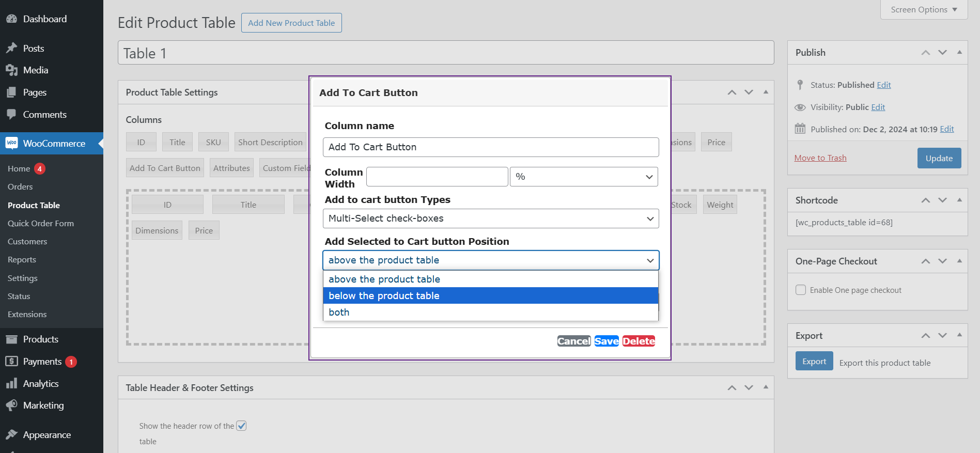Screen dimensions: 980x453
Task: Click the Column name text field
Action: [x=490, y=147]
